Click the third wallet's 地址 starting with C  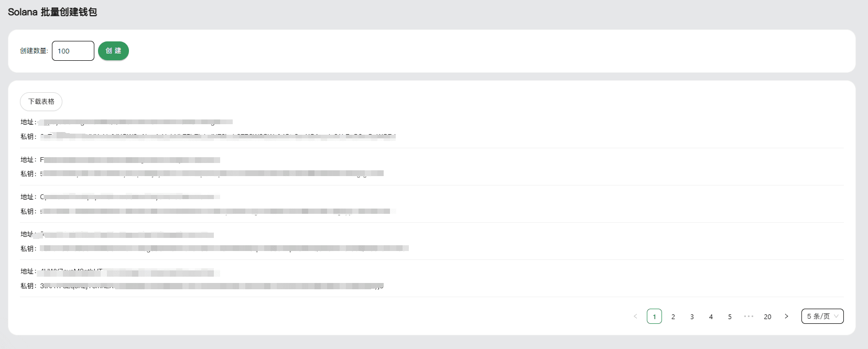[x=130, y=197]
